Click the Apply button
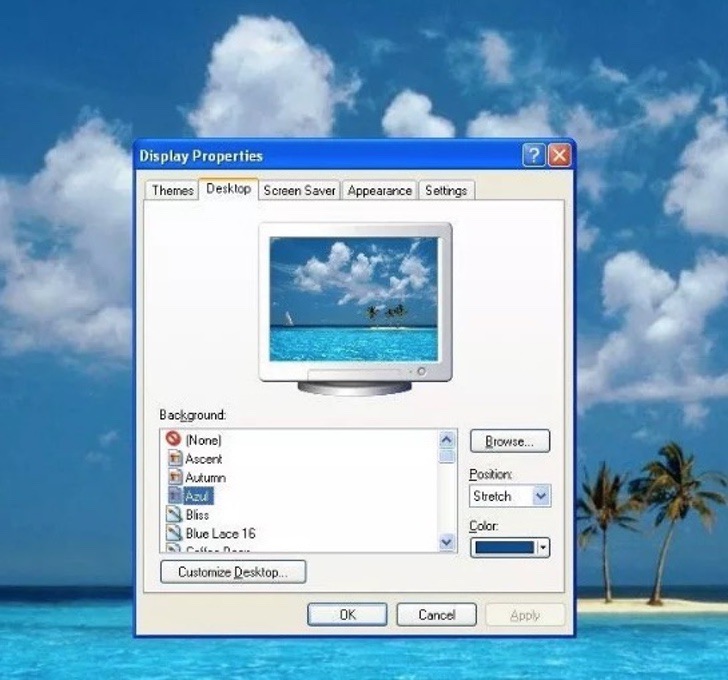Screen dimensions: 728x680 525,615
